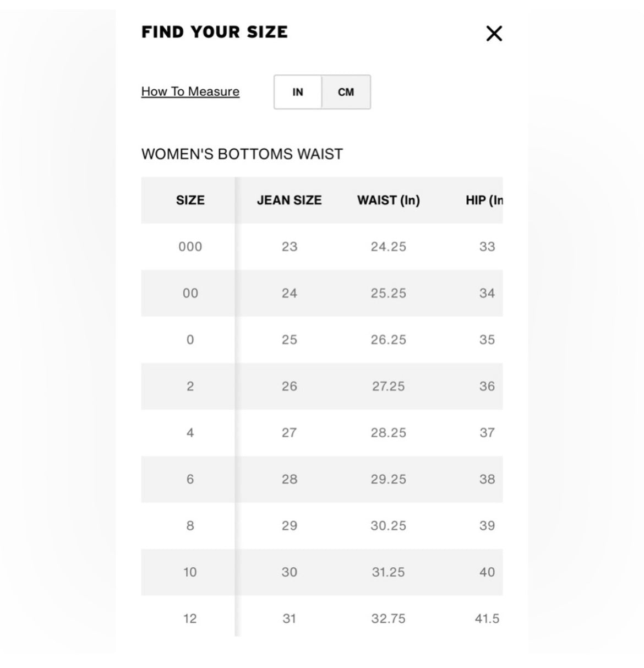Click the Find Your Size title
This screenshot has width=644, height=668.
coord(214,32)
